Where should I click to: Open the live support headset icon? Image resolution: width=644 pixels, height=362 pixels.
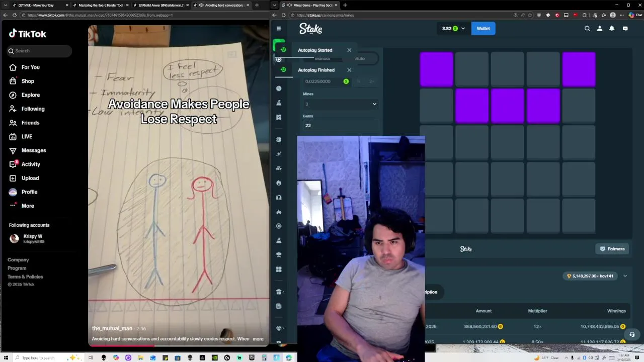tap(632, 334)
